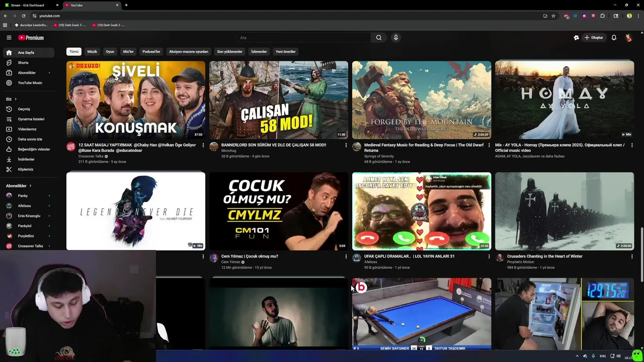This screenshot has height=362, width=644.
Task: Select the İzlenenler chip
Action: (x=259, y=51)
